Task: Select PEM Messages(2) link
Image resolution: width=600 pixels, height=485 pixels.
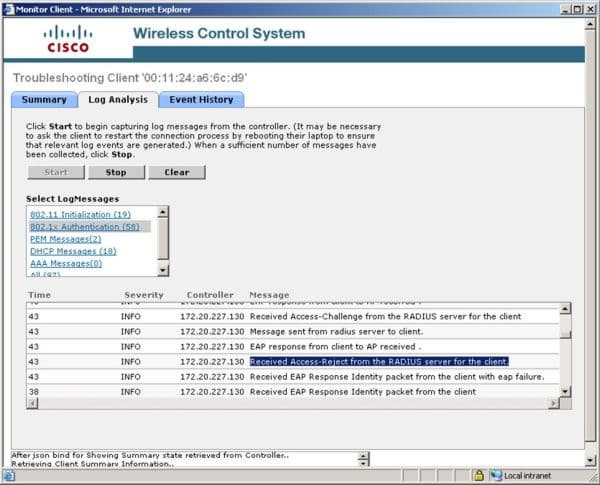Action: point(66,239)
